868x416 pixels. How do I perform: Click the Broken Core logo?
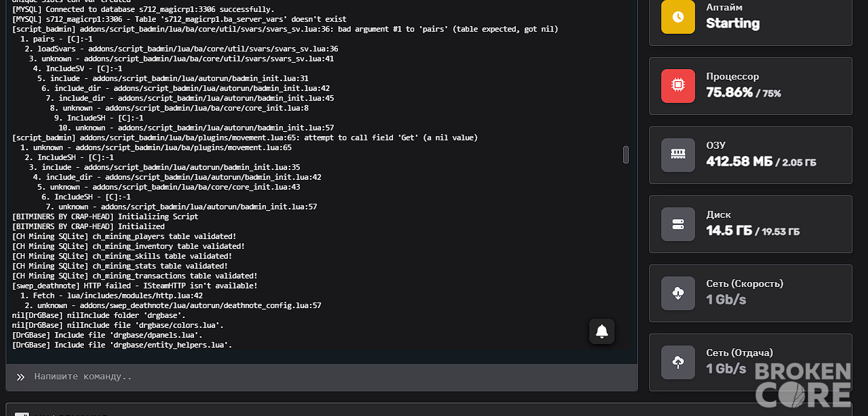[x=803, y=384]
